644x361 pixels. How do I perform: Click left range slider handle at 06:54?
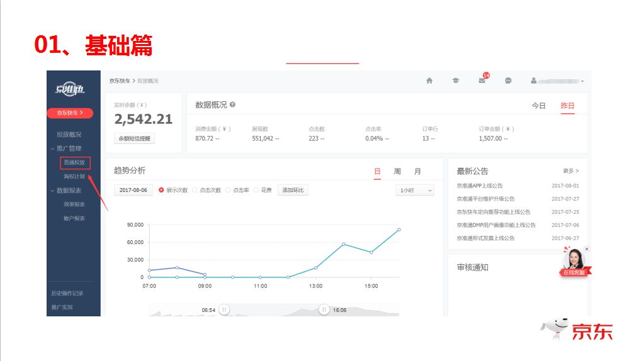[x=224, y=309]
